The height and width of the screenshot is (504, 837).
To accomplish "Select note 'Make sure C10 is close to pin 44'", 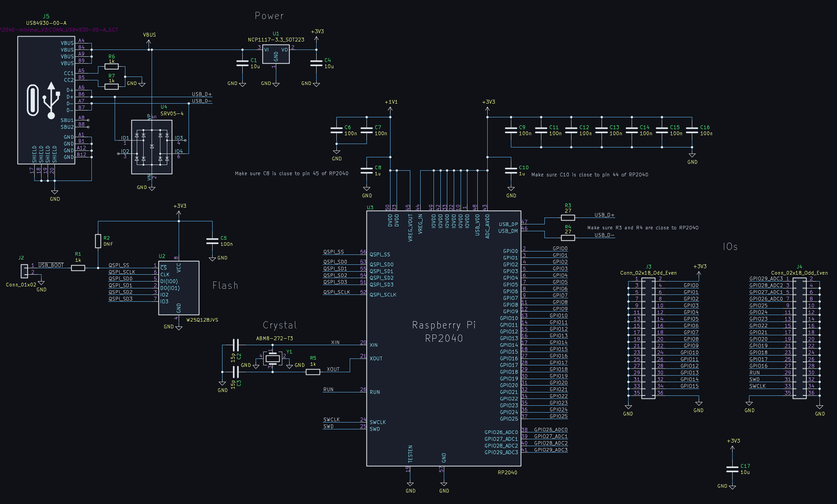I will point(590,174).
